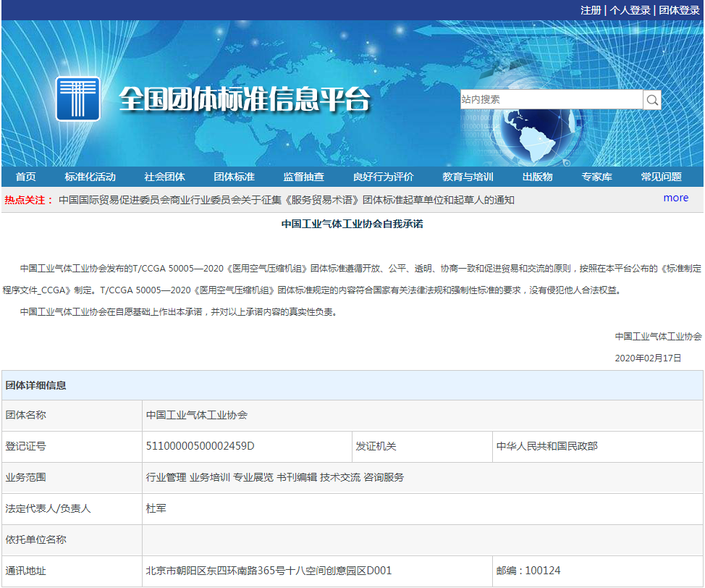Click the 发证机关 label cell

(x=422, y=446)
